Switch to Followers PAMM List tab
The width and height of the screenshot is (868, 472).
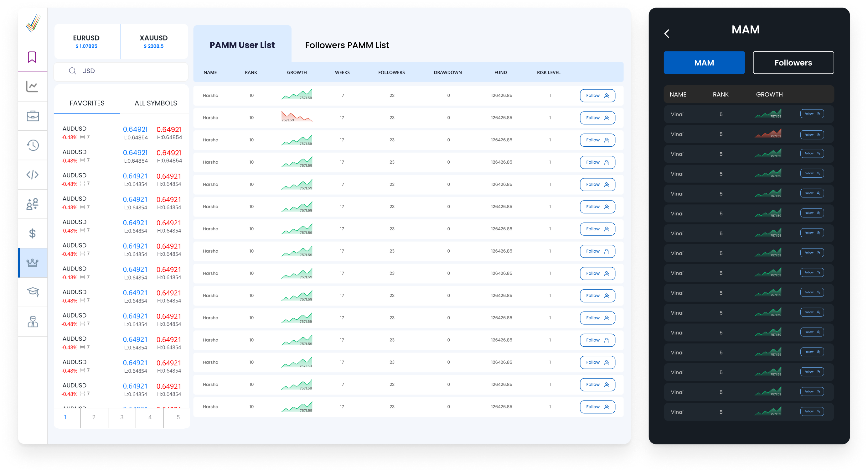point(347,45)
